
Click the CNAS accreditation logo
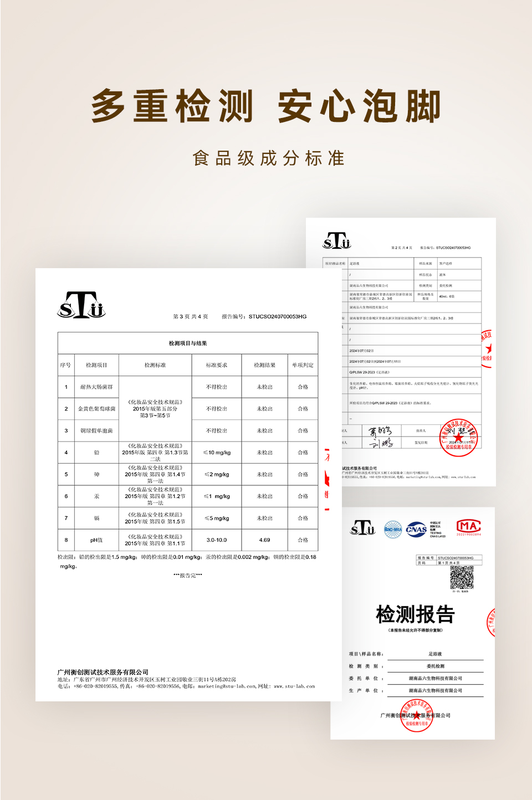point(416,529)
